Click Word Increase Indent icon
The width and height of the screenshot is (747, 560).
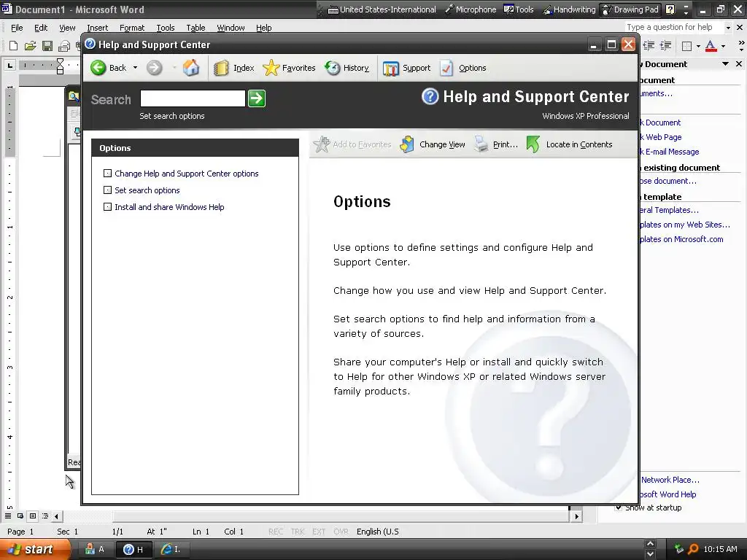coord(665,46)
